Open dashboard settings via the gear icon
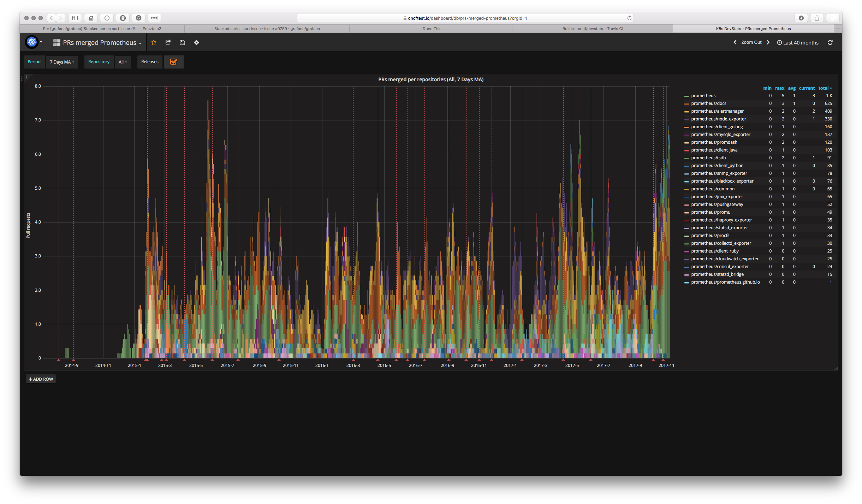Viewport: 862px width, 504px height. tap(196, 42)
